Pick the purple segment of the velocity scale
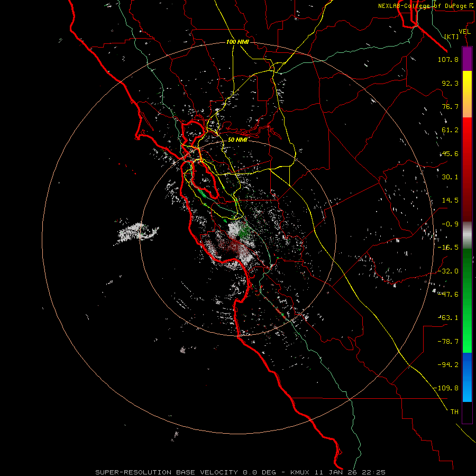Image resolution: width=476 pixels, height=476 pixels. click(x=467, y=59)
